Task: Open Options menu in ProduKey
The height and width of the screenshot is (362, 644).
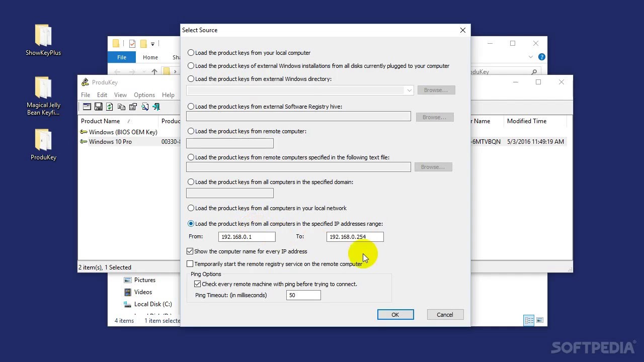Action: click(x=144, y=95)
